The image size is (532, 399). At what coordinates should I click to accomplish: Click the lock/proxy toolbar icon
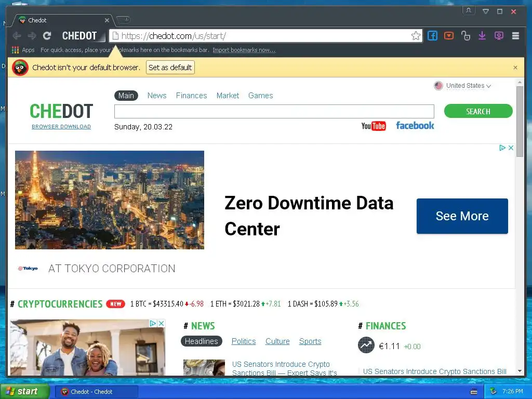pos(465,36)
